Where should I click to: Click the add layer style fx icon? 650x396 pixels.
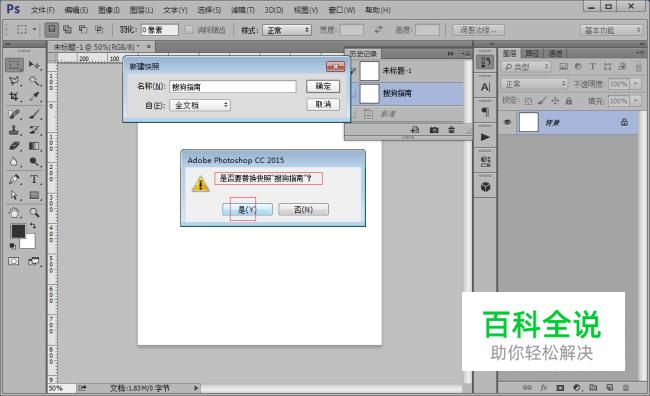(543, 388)
